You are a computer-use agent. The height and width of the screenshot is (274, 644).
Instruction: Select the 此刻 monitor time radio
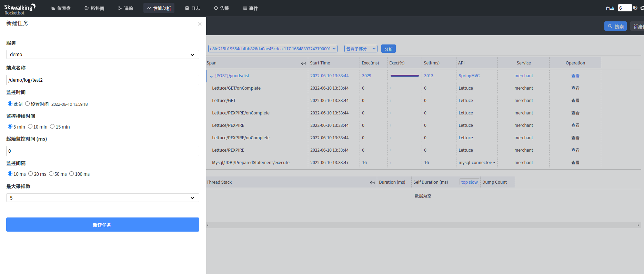tap(10, 104)
